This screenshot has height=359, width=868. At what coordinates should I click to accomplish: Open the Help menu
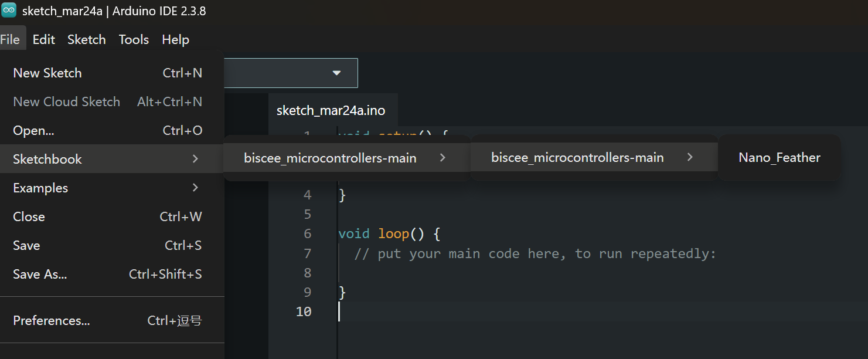175,39
